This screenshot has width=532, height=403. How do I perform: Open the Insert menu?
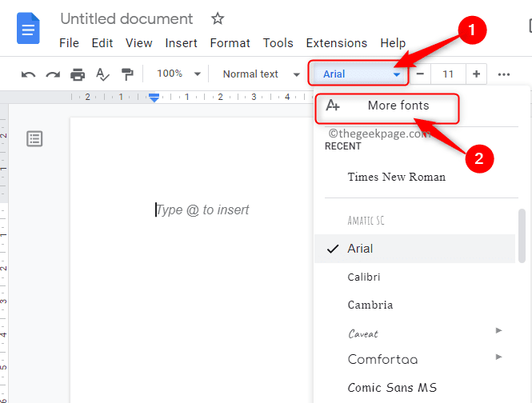[181, 43]
